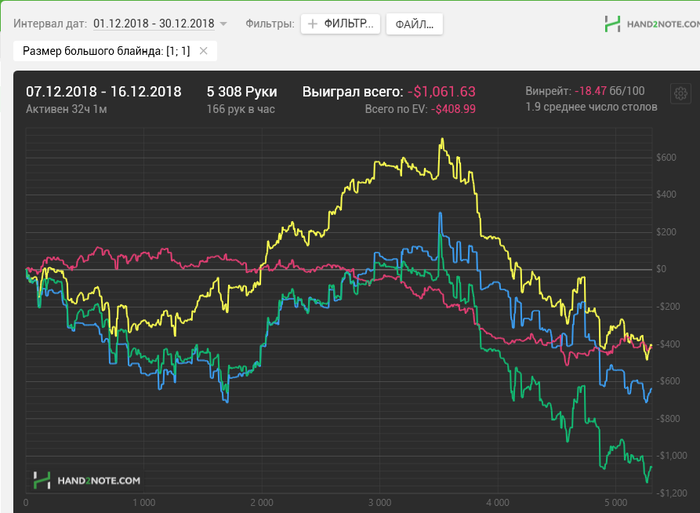
Task: Click the ФАЙЛ button
Action: point(414,24)
